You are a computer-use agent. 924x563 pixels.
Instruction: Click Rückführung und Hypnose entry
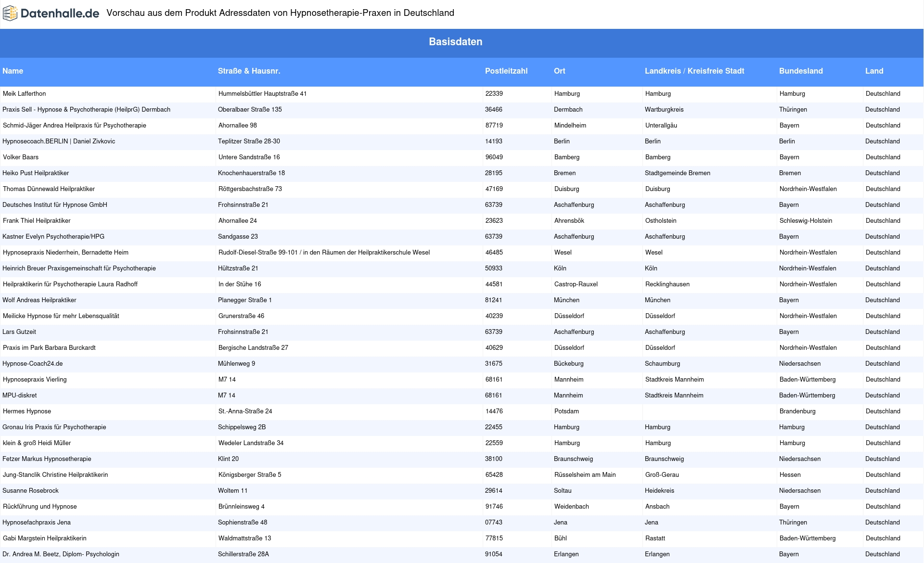(x=40, y=507)
